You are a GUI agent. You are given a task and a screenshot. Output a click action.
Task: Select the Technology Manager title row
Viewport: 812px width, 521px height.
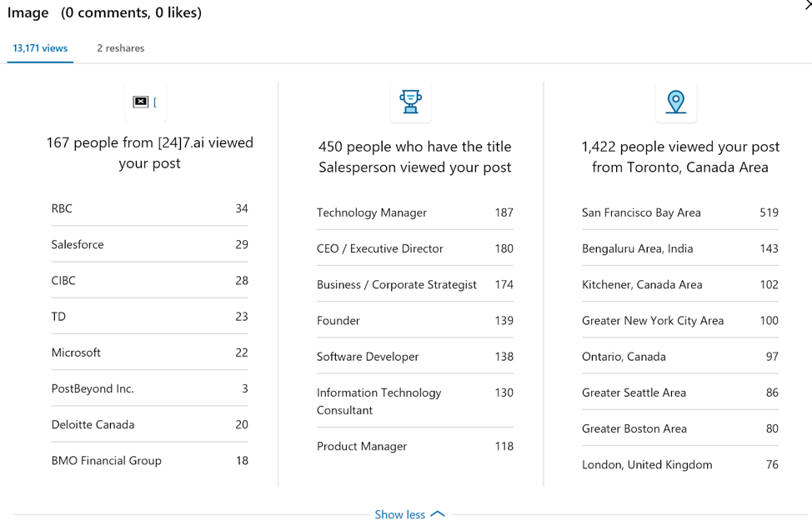point(415,213)
